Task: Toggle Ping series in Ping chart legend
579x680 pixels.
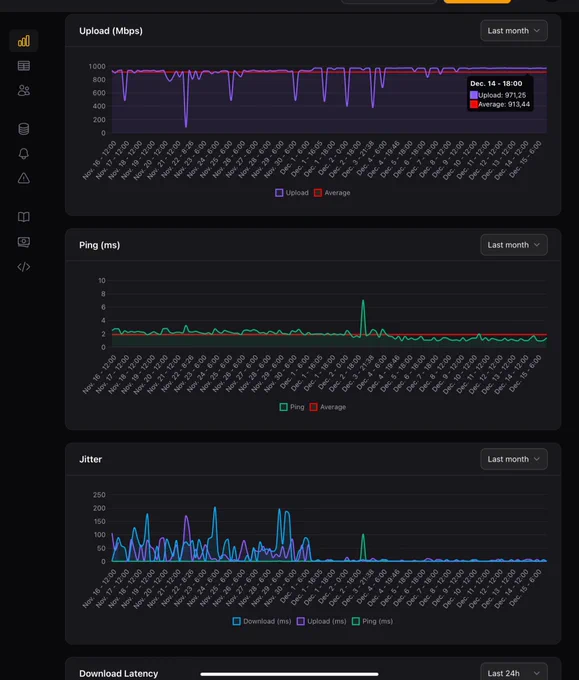Action: pos(292,407)
